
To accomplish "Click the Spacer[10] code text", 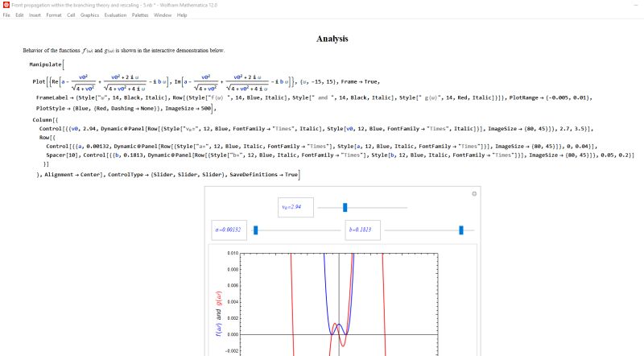I will click(x=62, y=155).
